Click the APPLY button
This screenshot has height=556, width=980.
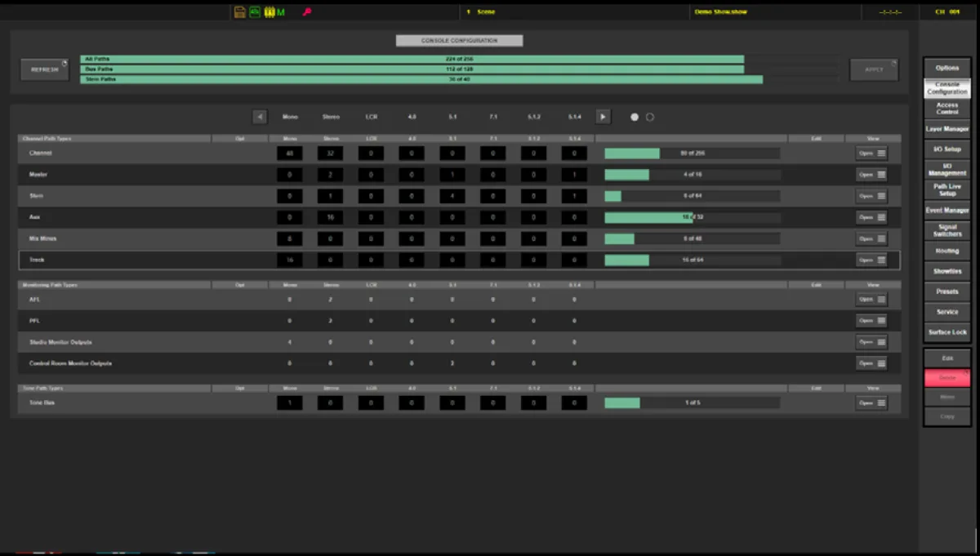[874, 69]
